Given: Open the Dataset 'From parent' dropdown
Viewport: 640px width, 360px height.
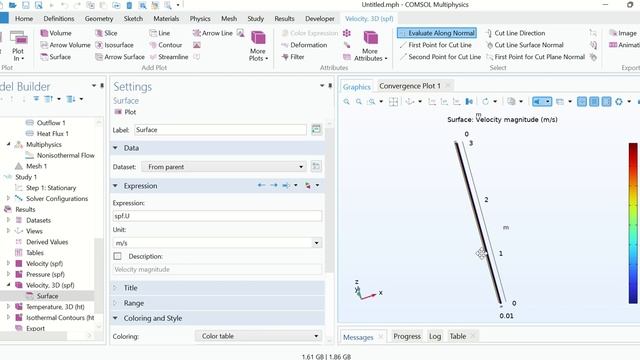Looking at the screenshot, I should (224, 167).
